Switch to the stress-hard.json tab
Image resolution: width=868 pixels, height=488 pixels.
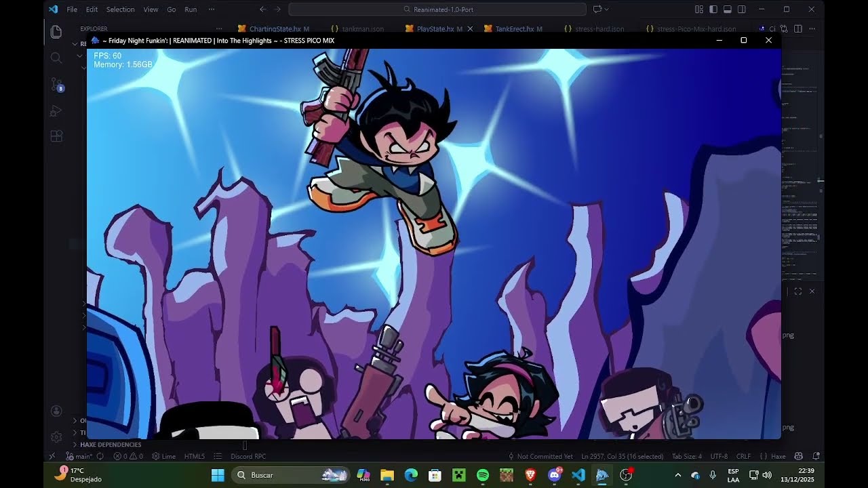[x=594, y=29]
